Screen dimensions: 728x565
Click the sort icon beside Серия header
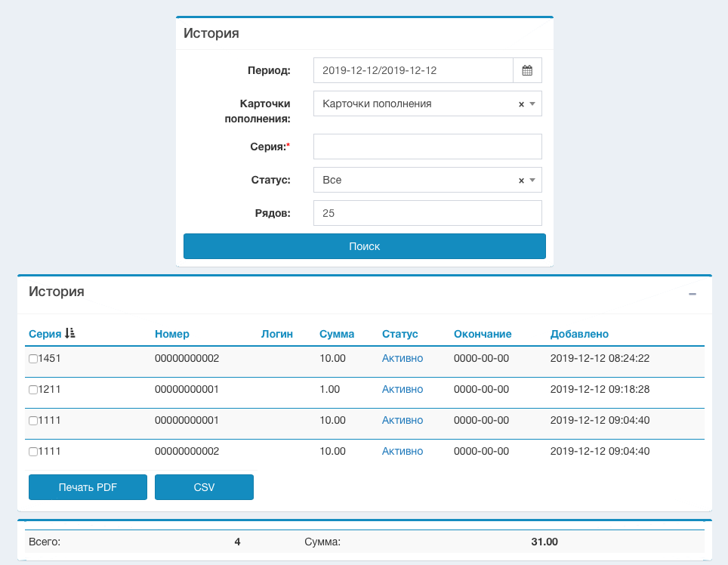tap(70, 333)
